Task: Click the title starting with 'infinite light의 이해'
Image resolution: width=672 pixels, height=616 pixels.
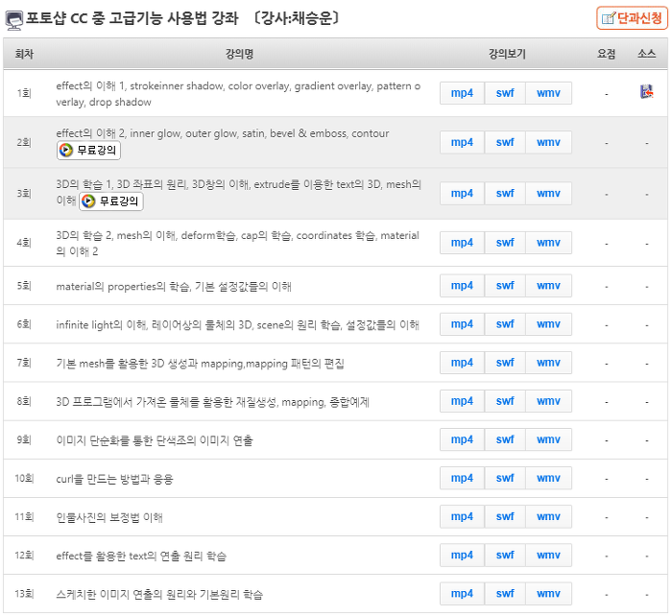Action: point(237,324)
